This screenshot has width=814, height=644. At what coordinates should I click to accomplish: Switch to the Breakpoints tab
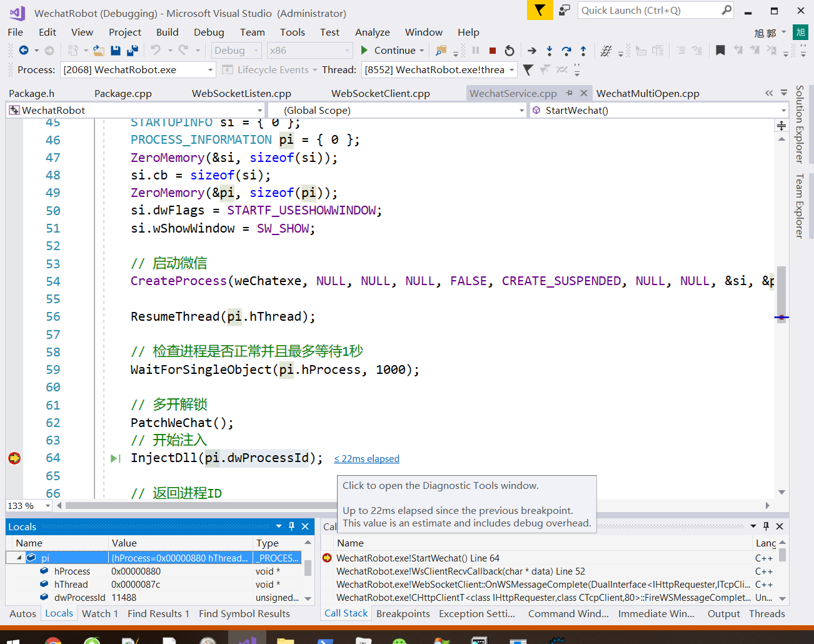pos(403,614)
